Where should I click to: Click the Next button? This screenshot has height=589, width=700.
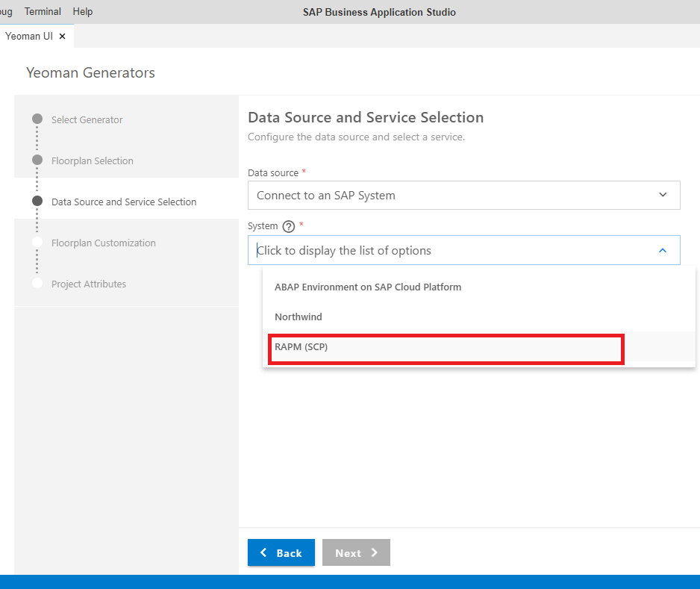[356, 552]
